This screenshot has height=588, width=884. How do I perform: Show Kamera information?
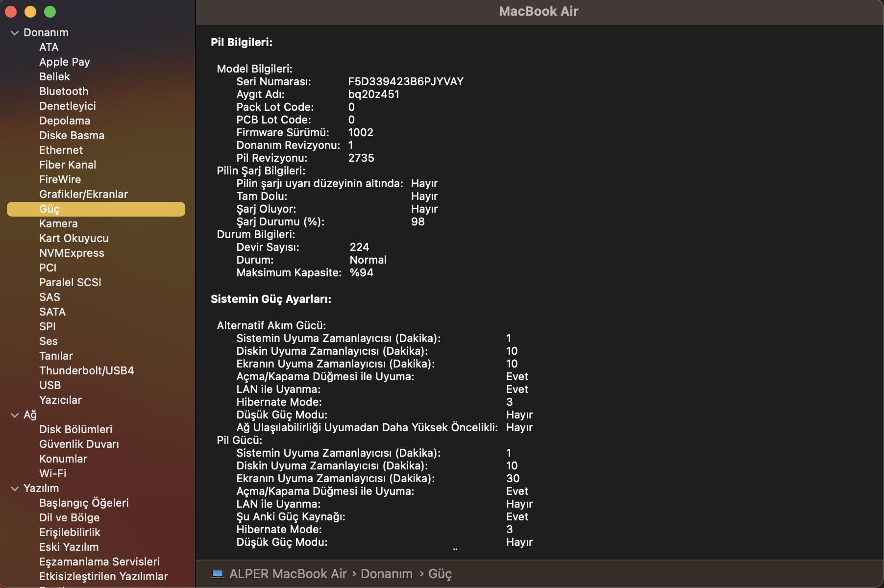(58, 224)
